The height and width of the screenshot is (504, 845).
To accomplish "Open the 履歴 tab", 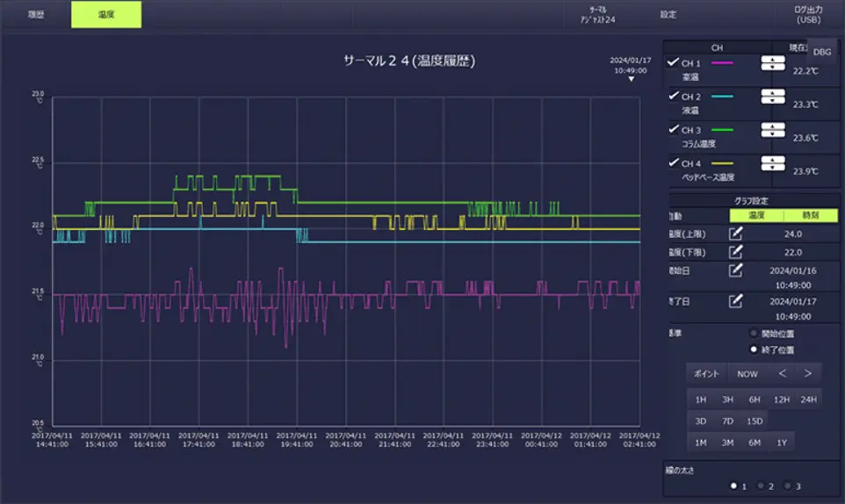I will pyautogui.click(x=36, y=15).
